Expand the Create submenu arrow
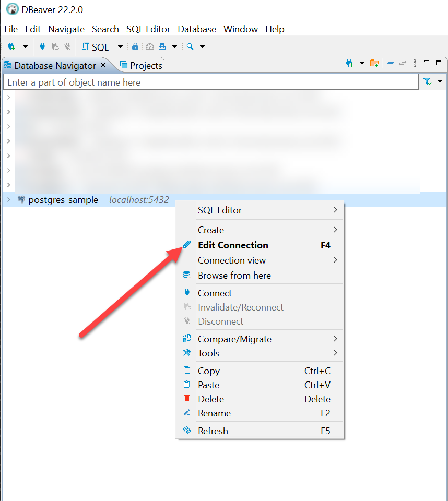The image size is (448, 501). (x=335, y=230)
